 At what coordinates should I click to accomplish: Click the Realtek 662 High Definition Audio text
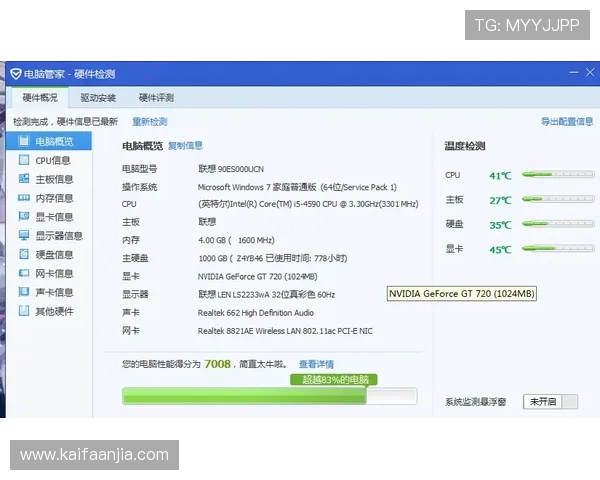coord(256,313)
